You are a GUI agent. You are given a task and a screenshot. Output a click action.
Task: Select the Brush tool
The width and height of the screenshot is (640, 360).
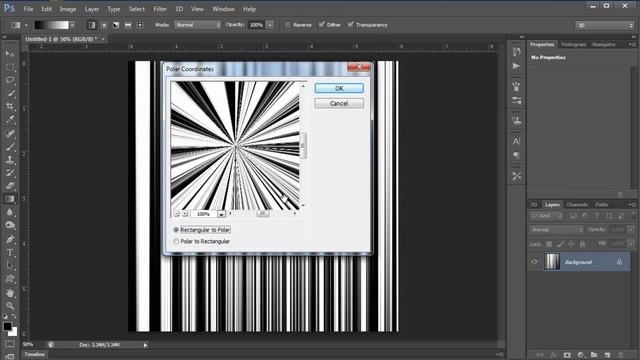tap(10, 147)
